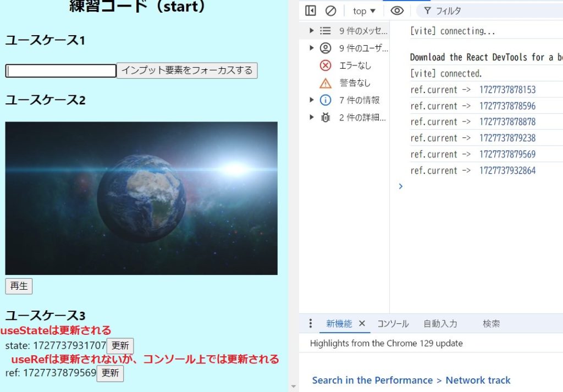The image size is (563, 392).
Task: Select the no errors filter icon
Action: pos(325,65)
